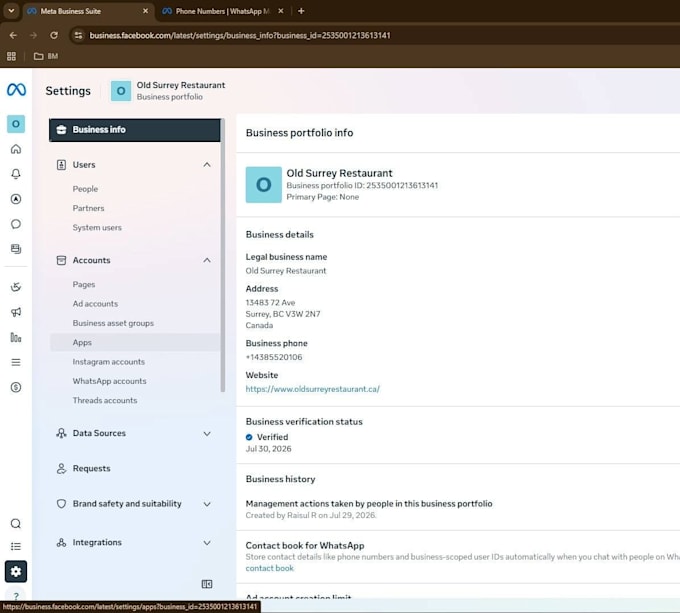Open Threads accounts settings

click(105, 400)
